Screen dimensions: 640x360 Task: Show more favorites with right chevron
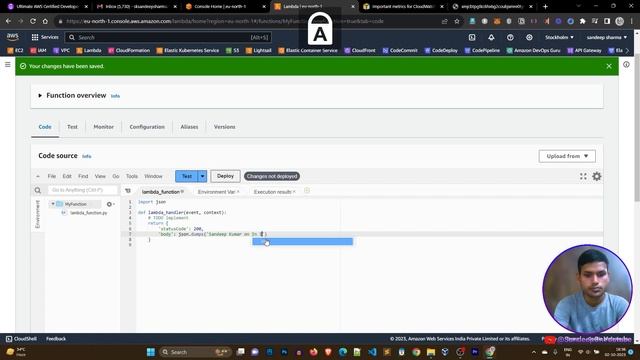tap(628, 51)
